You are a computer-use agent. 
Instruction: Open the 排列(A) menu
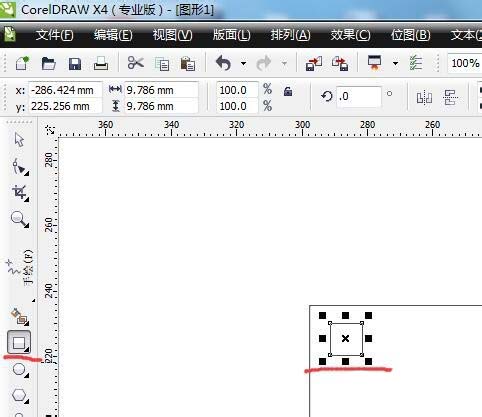pos(290,35)
